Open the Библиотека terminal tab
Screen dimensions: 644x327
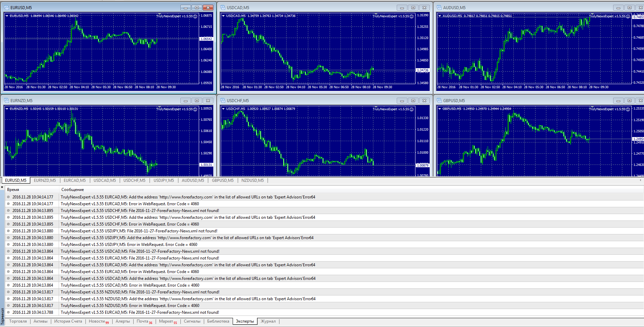point(218,321)
